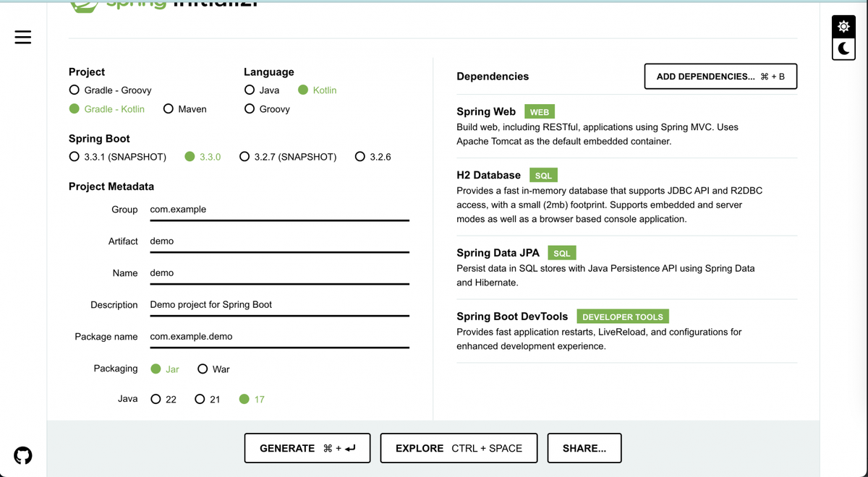Select Gradle - Groovy project type
This screenshot has width=868, height=477.
point(110,90)
